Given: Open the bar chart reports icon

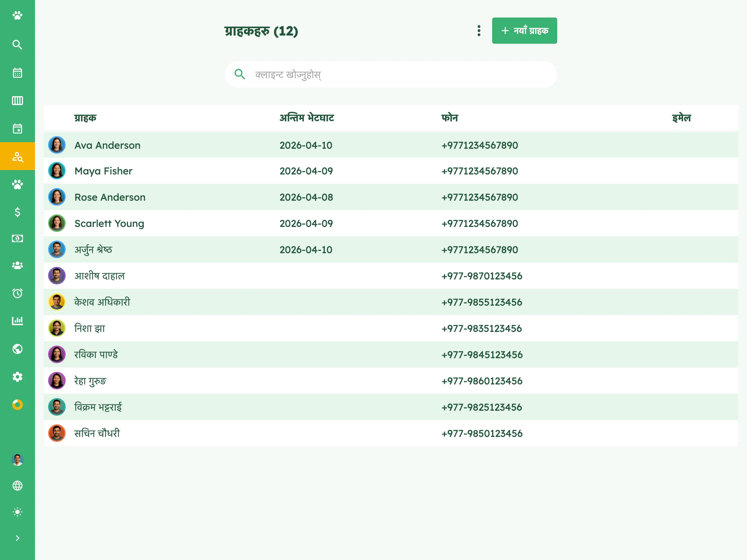Looking at the screenshot, I should pos(17,320).
